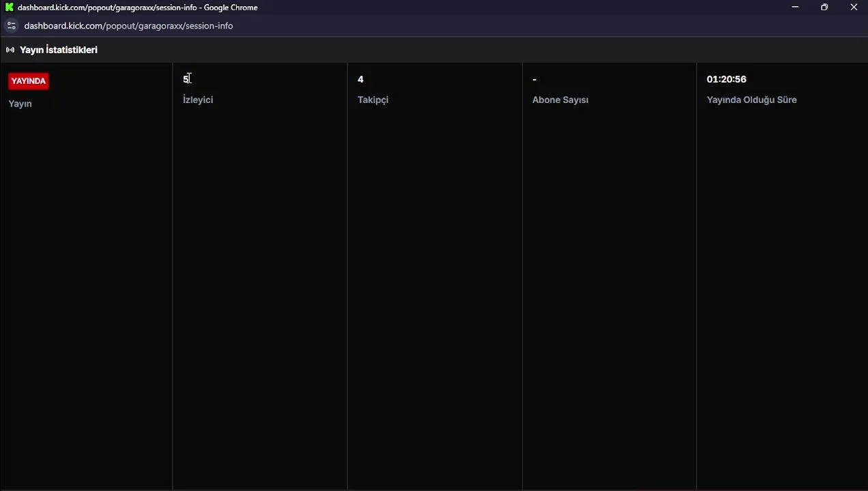
Task: Click the viewer count number 5
Action: click(x=186, y=79)
